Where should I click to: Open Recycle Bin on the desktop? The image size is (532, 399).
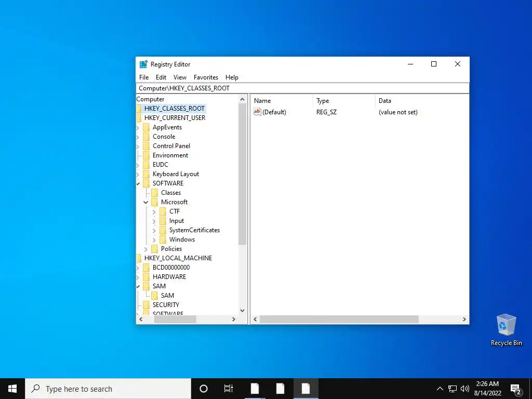[506, 330]
